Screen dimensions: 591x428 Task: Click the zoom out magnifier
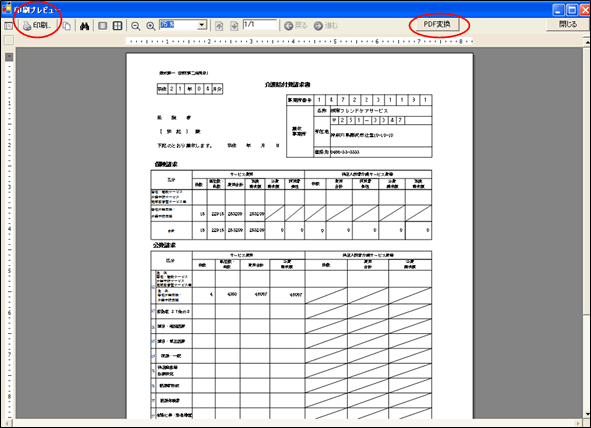coord(136,26)
